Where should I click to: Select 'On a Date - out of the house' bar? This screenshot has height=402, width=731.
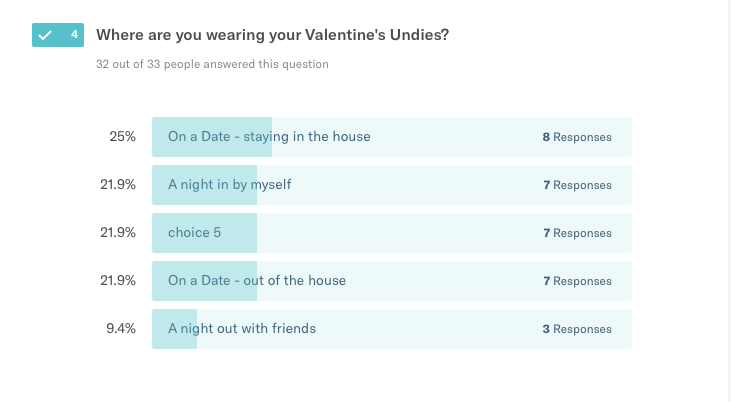tap(392, 281)
